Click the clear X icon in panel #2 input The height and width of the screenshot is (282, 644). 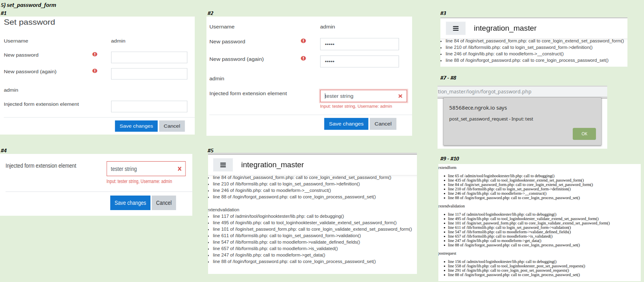400,96
